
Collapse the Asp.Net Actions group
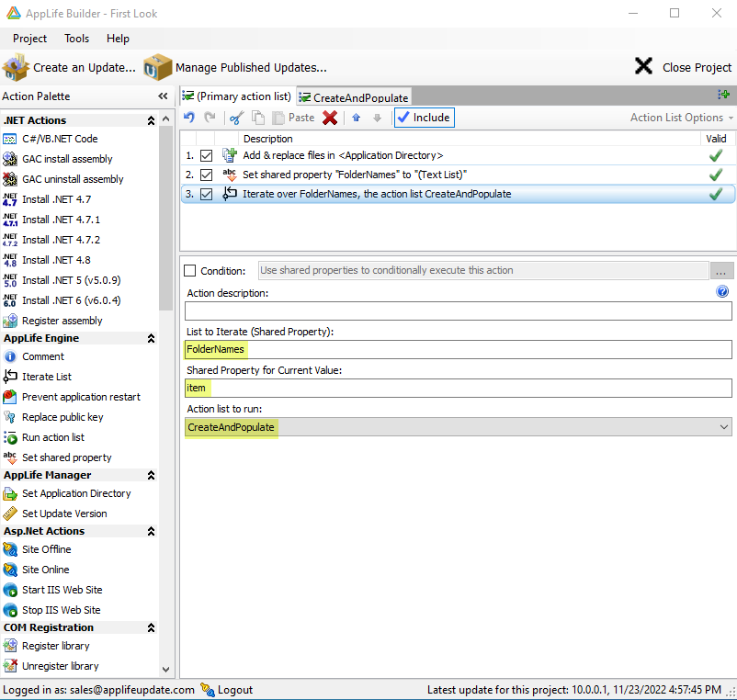pos(151,531)
